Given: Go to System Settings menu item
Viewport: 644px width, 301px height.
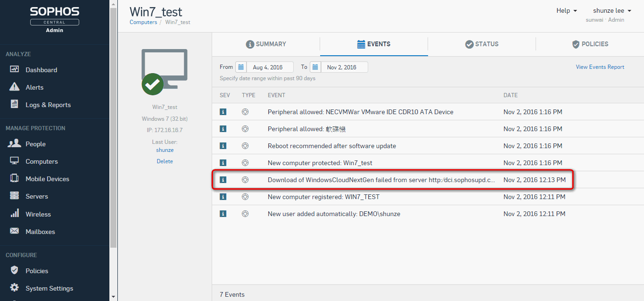Looking at the screenshot, I should (x=50, y=288).
